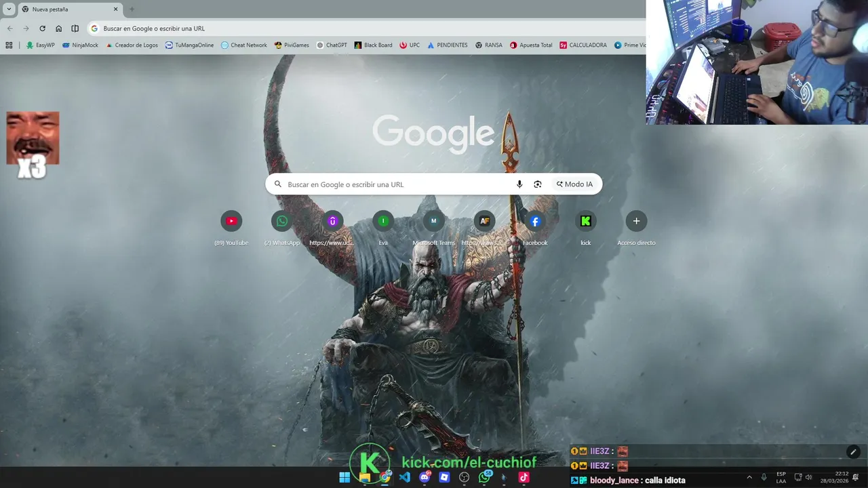Image resolution: width=868 pixels, height=488 pixels.
Task: Open Visual Studio Code from taskbar
Action: (x=405, y=477)
